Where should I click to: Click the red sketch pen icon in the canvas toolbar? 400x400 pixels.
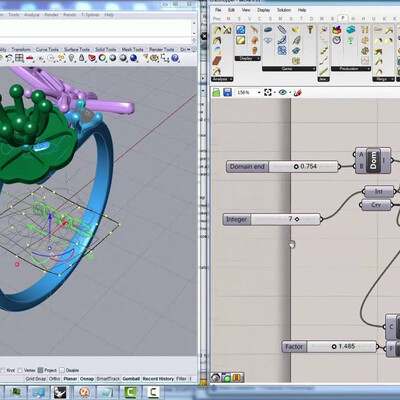click(x=298, y=92)
